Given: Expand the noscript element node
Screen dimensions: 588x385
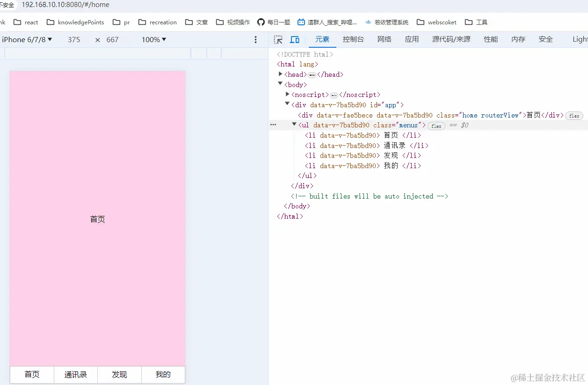Looking at the screenshot, I should [287, 94].
